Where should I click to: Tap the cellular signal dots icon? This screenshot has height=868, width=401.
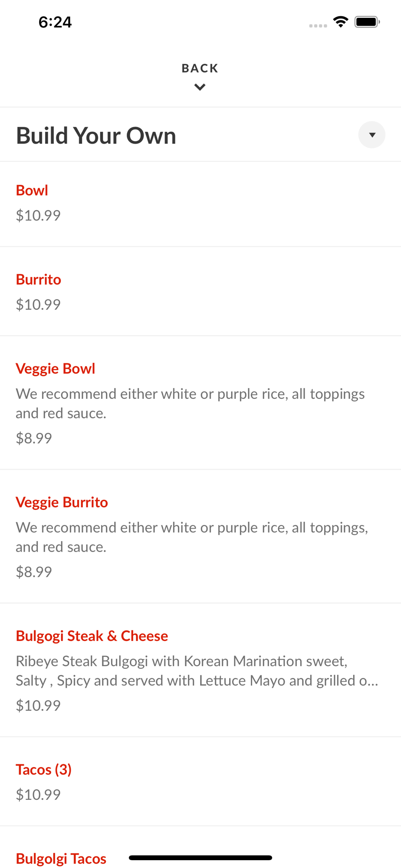318,26
